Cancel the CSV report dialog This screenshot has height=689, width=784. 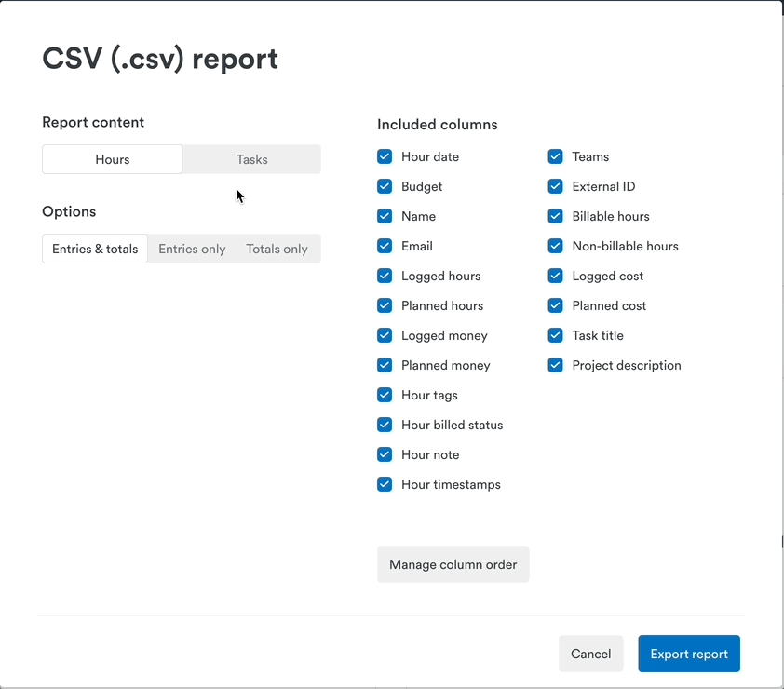(591, 654)
